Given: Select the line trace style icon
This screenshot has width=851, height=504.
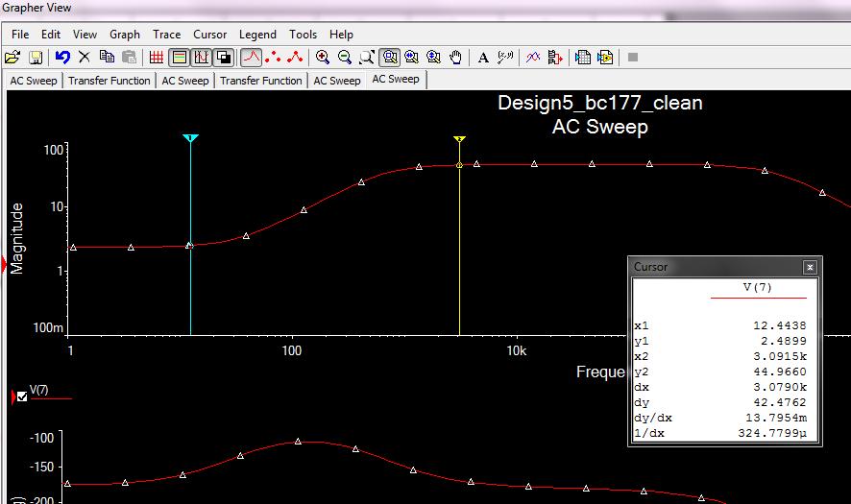Looking at the screenshot, I should point(251,57).
